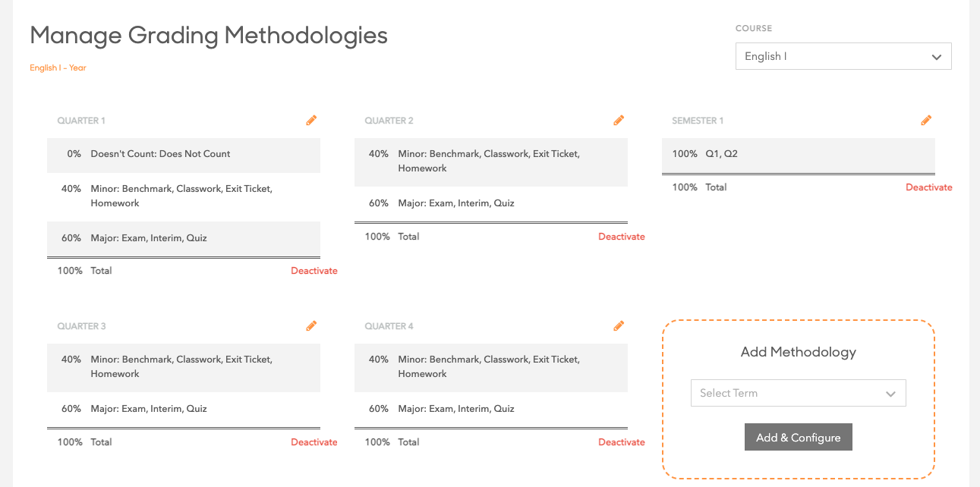Click the Quarter 3 edit pencil icon
Image resolution: width=980 pixels, height=487 pixels.
[311, 326]
